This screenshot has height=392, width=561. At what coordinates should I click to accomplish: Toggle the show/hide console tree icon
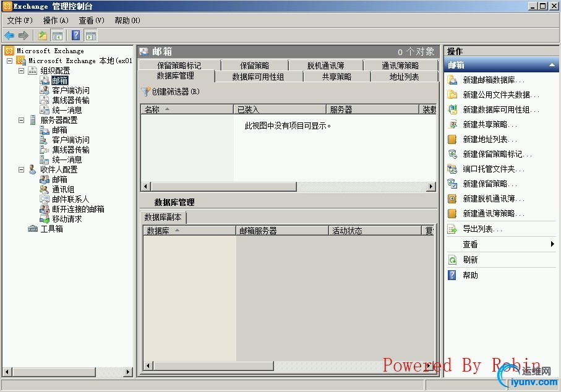[58, 35]
